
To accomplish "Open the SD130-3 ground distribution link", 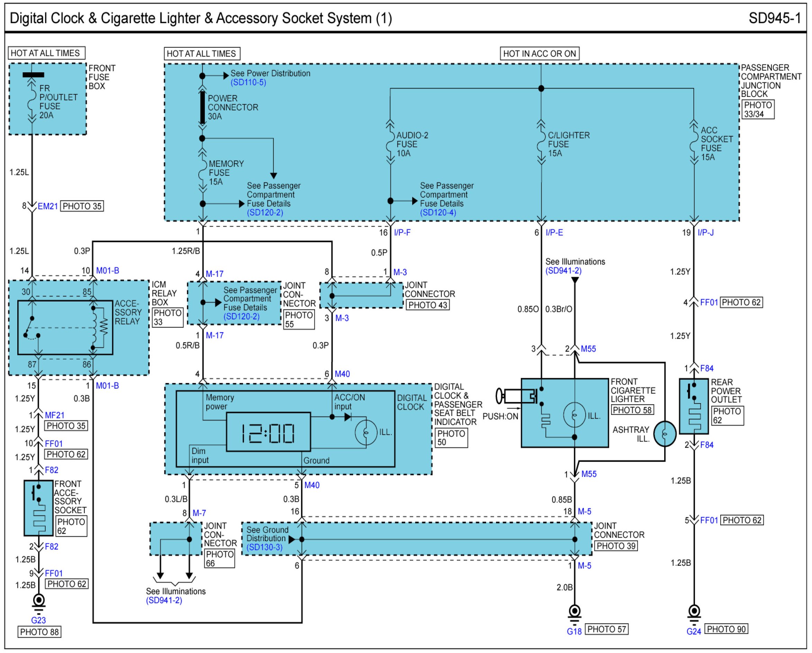I will click(264, 547).
